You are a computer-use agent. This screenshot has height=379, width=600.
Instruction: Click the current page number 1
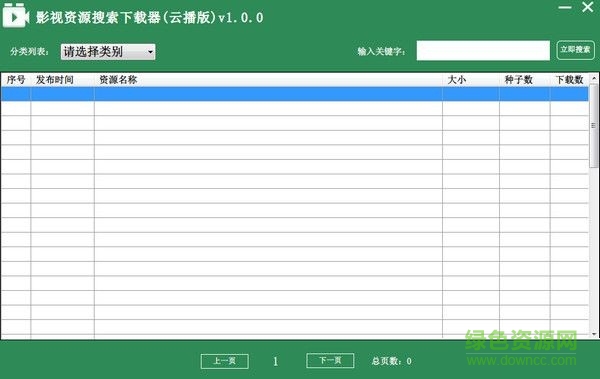tap(276, 361)
